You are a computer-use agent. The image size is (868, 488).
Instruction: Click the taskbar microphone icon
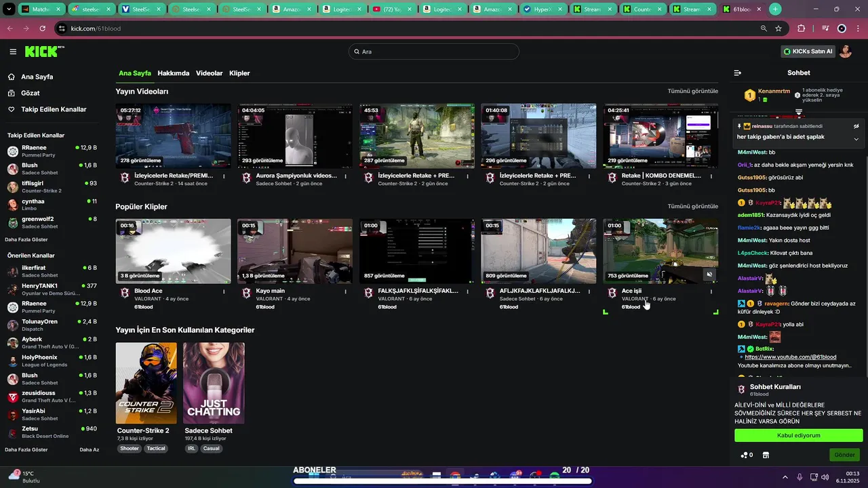800,477
